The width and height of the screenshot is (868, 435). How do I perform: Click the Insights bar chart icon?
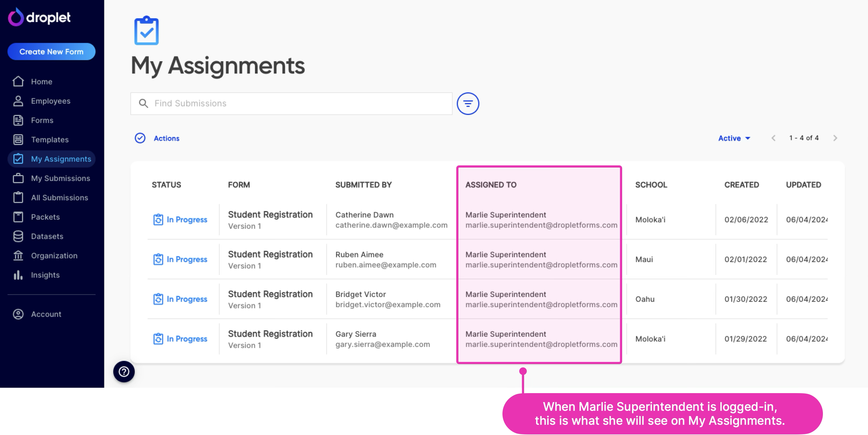(x=18, y=275)
